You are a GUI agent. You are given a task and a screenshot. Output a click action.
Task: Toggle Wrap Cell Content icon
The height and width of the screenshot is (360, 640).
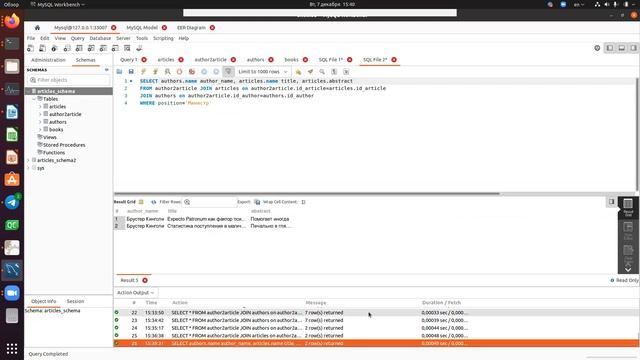pyautogui.click(x=303, y=202)
